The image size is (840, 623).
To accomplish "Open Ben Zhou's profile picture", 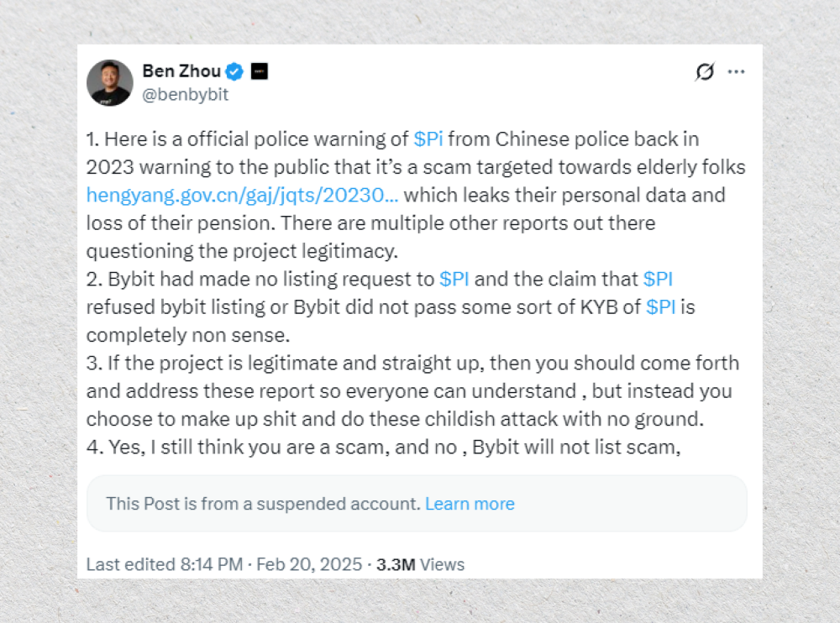I will point(110,82).
